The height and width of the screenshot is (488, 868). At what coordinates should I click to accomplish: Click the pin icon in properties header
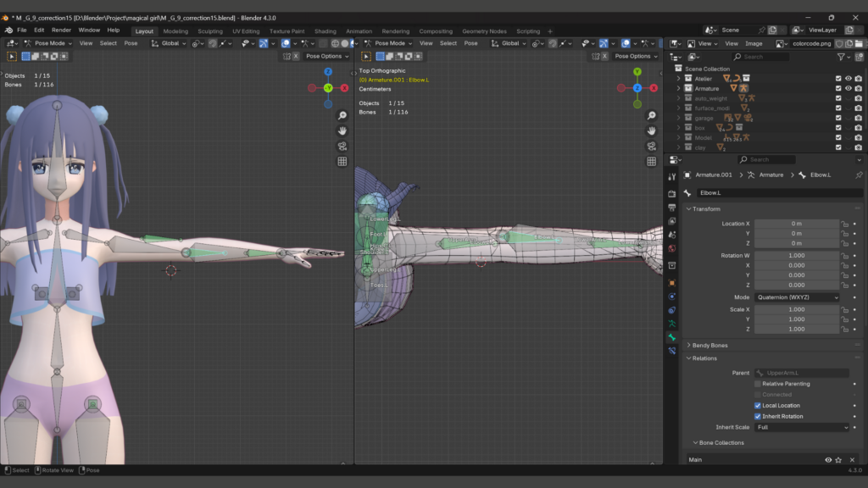858,175
